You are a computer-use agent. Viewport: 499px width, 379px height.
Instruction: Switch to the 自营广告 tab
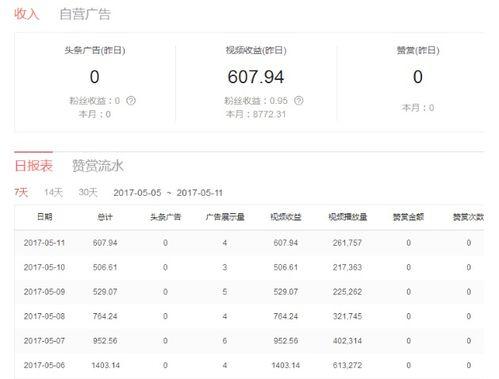[85, 14]
